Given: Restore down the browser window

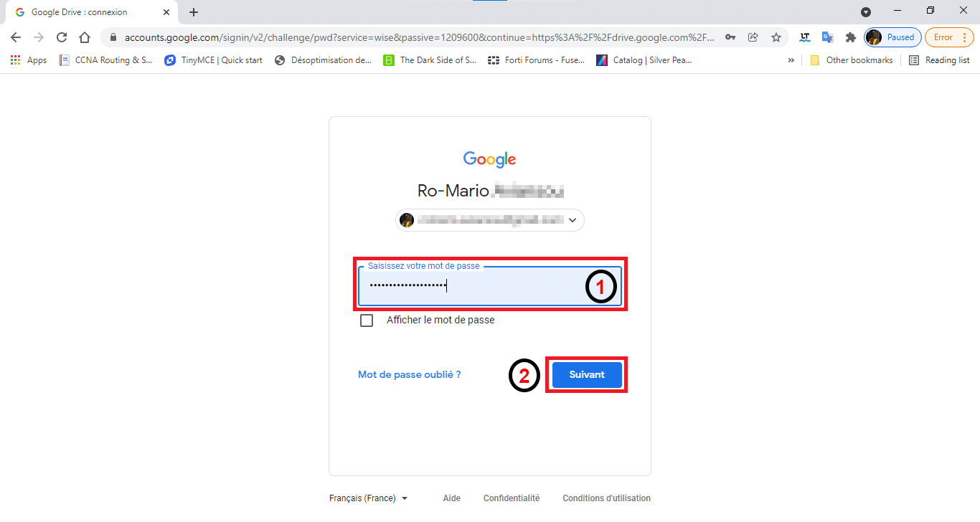Looking at the screenshot, I should pyautogui.click(x=930, y=10).
